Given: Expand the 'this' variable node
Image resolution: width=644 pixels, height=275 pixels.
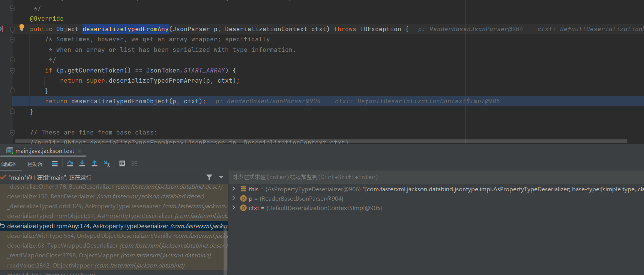Looking at the screenshot, I should 234,189.
